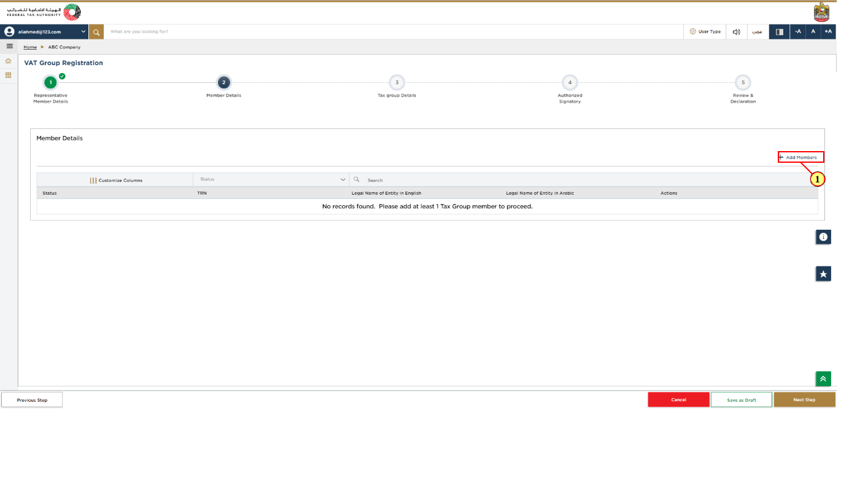Expand the Status filter dropdown
The width and height of the screenshot is (868, 492).
[271, 179]
